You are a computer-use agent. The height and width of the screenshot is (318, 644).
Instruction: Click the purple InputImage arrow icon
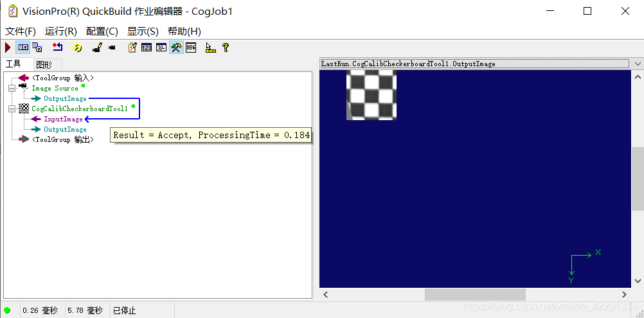click(x=37, y=119)
